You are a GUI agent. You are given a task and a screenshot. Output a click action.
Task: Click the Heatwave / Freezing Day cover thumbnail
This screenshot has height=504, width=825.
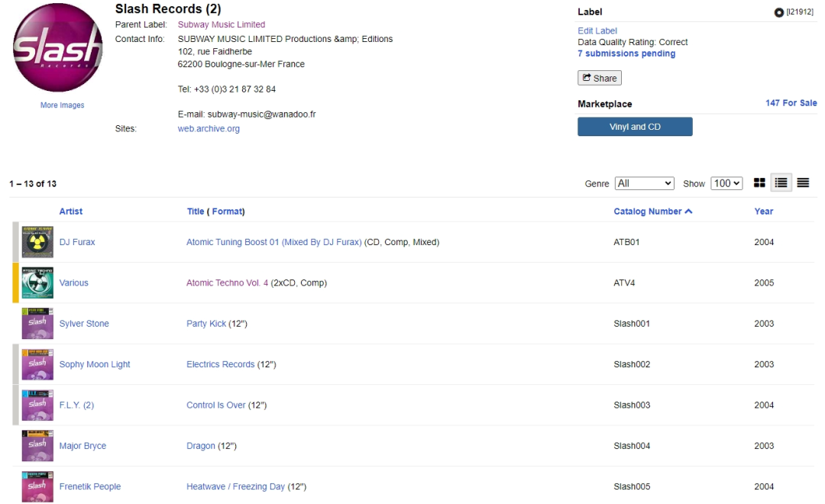37,486
